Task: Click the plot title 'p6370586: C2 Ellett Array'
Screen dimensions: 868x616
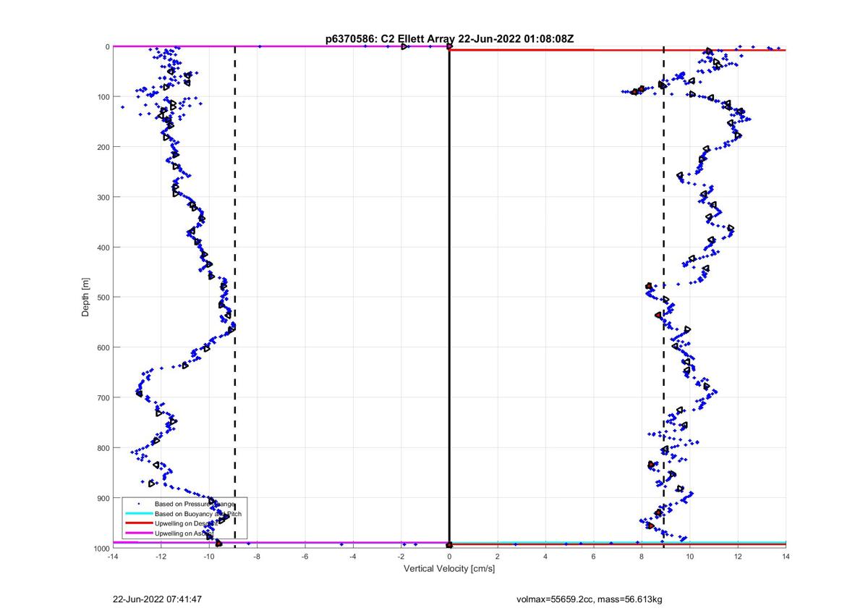Action: 388,38
